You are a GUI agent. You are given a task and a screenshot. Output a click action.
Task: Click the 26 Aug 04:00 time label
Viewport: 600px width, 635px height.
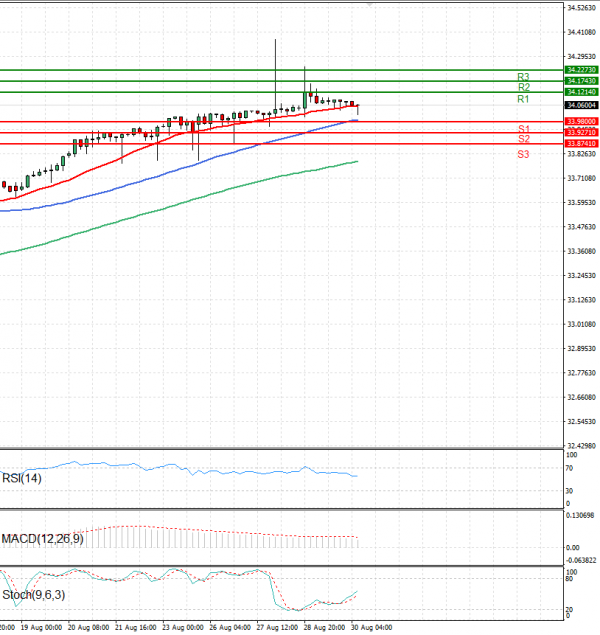coord(230,627)
